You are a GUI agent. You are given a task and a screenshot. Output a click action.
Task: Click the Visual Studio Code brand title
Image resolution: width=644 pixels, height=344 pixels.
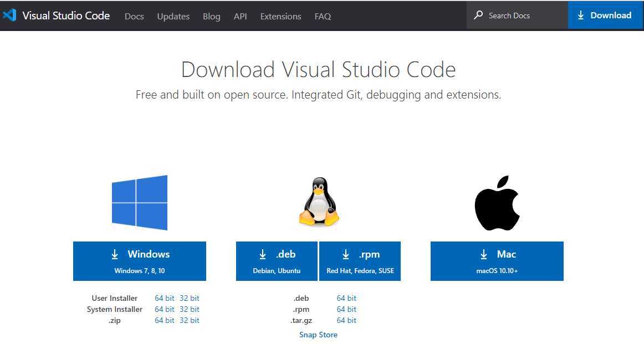coord(66,16)
